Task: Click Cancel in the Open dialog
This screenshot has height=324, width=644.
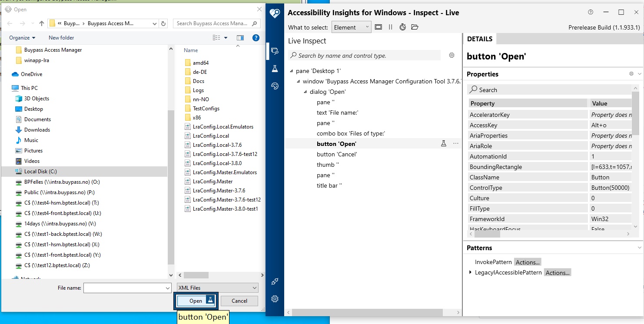Action: tap(239, 301)
